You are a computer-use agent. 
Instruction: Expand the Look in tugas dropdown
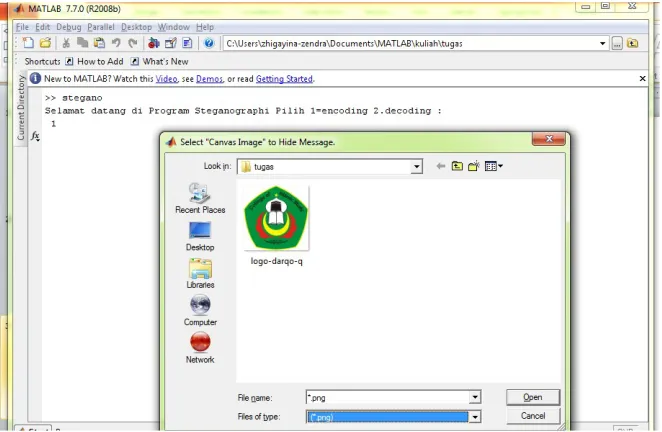tap(416, 166)
